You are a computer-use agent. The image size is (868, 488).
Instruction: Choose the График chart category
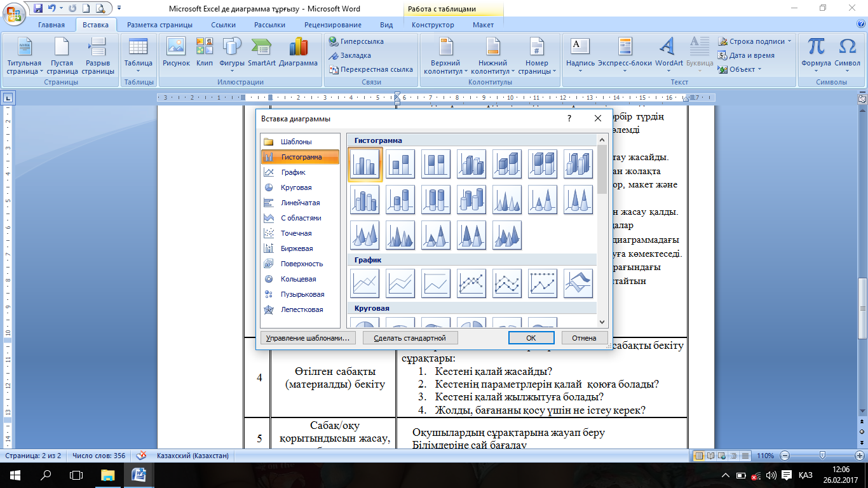click(300, 172)
